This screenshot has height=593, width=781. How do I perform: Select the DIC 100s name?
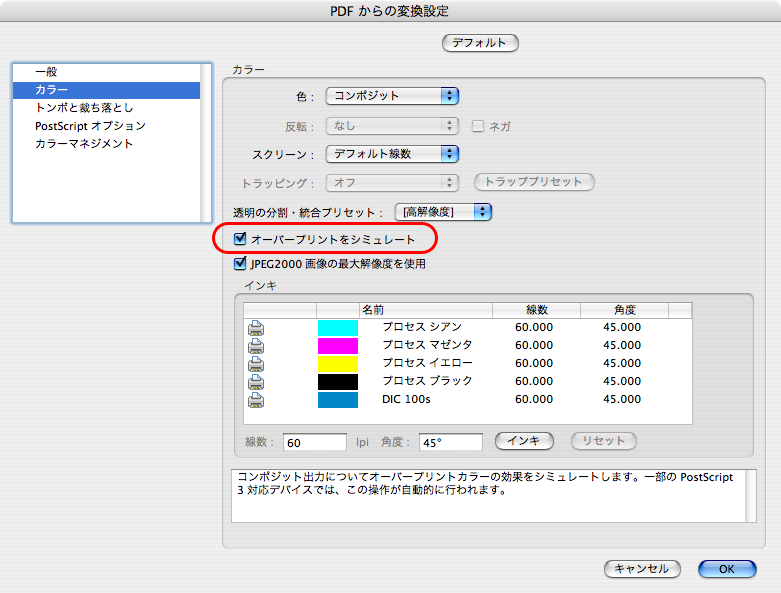pos(406,399)
